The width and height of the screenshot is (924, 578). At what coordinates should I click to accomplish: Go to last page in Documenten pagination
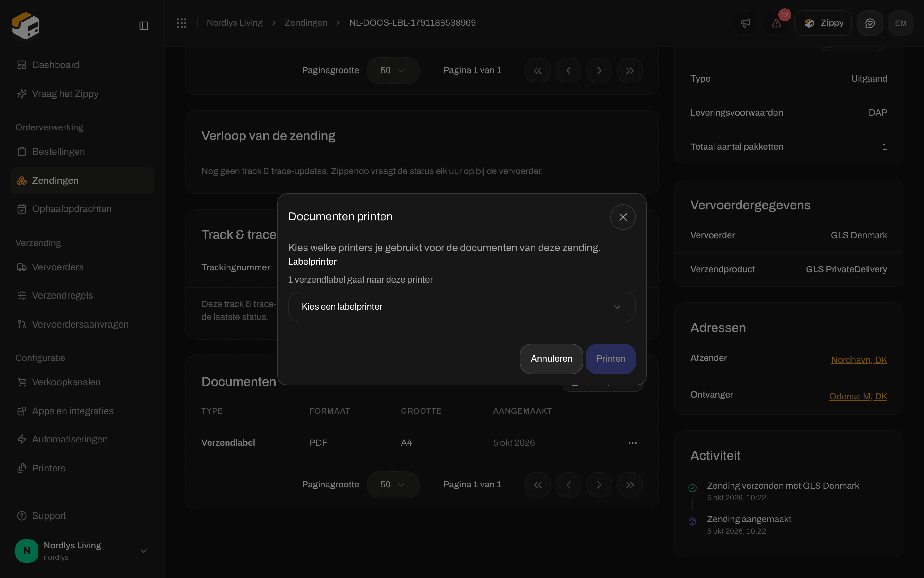tap(630, 485)
